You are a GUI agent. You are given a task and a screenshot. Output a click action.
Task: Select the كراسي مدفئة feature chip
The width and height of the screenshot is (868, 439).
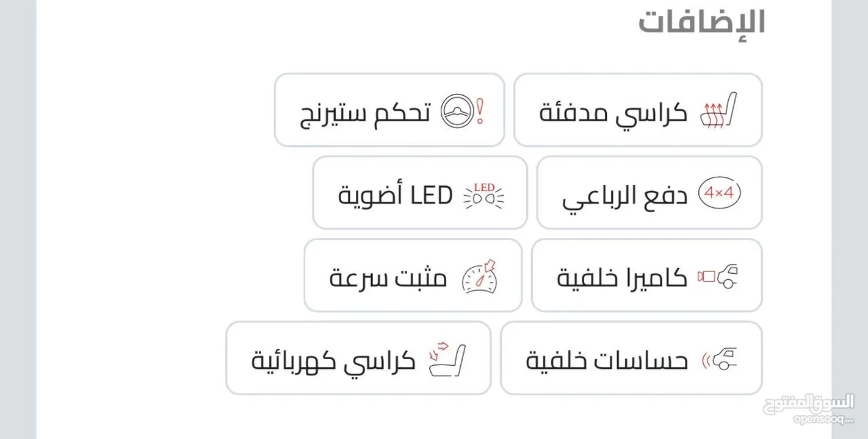click(638, 110)
